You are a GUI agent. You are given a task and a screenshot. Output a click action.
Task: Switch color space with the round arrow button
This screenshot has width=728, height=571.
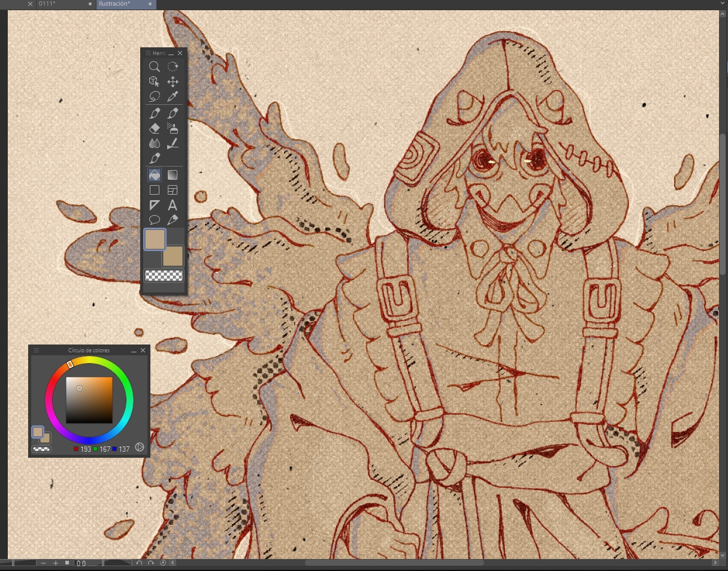click(140, 447)
